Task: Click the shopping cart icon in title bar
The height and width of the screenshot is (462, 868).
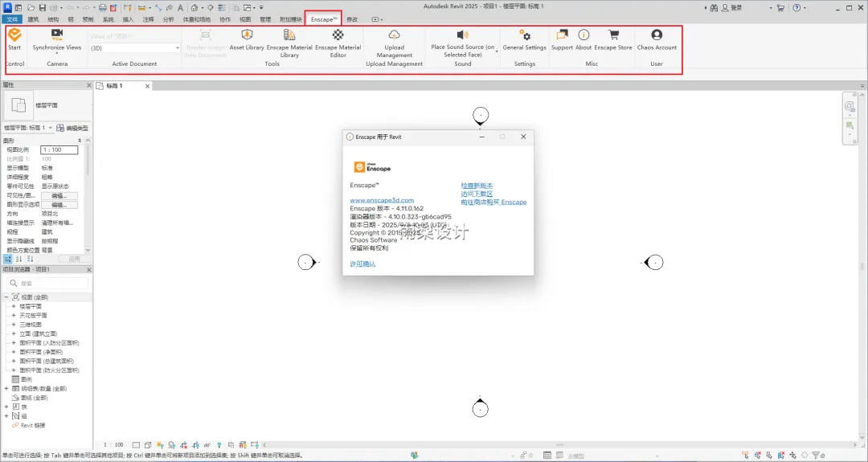Action: click(x=780, y=8)
